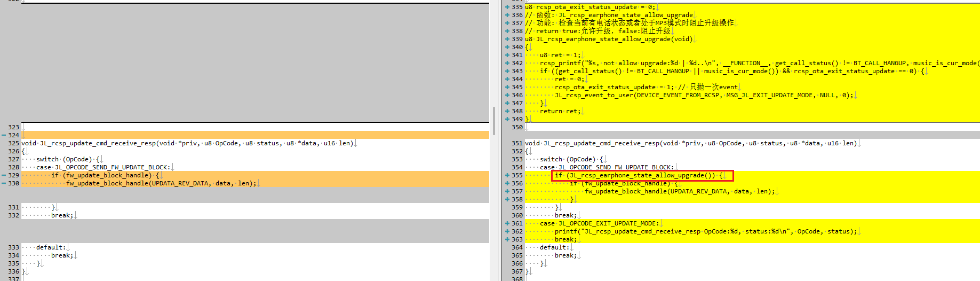
Task: Click the plus diff marker beside line 335
Action: tap(507, 7)
